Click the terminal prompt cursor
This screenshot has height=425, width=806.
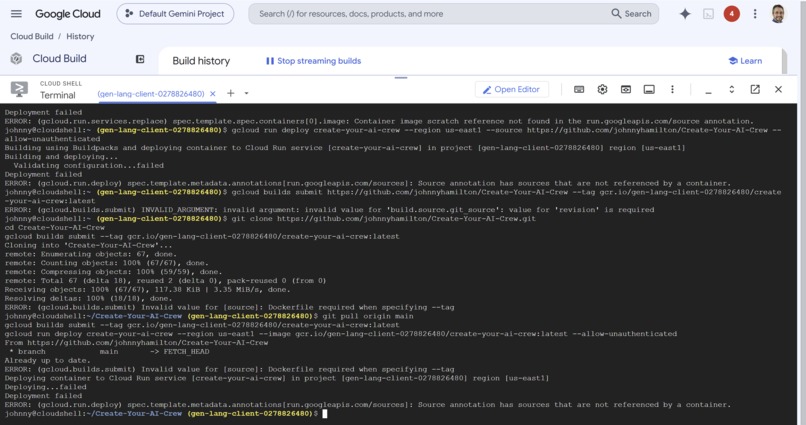(324, 414)
